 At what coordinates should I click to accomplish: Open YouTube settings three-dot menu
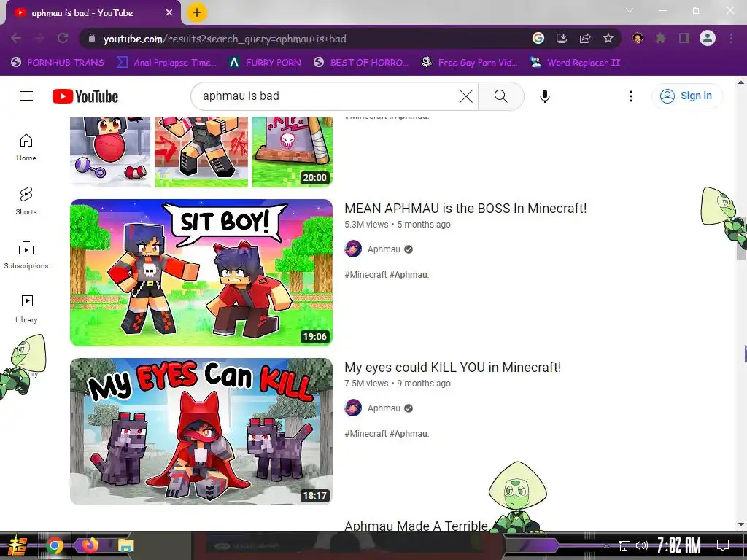(x=631, y=96)
